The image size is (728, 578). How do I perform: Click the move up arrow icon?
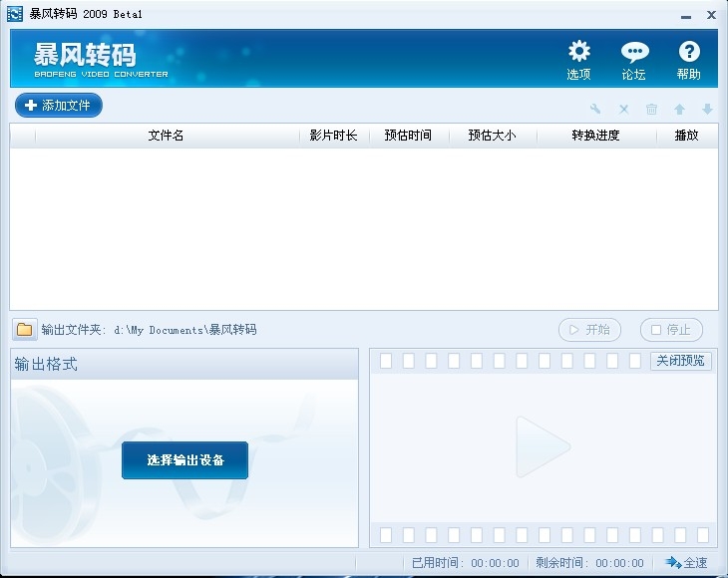coord(679,110)
